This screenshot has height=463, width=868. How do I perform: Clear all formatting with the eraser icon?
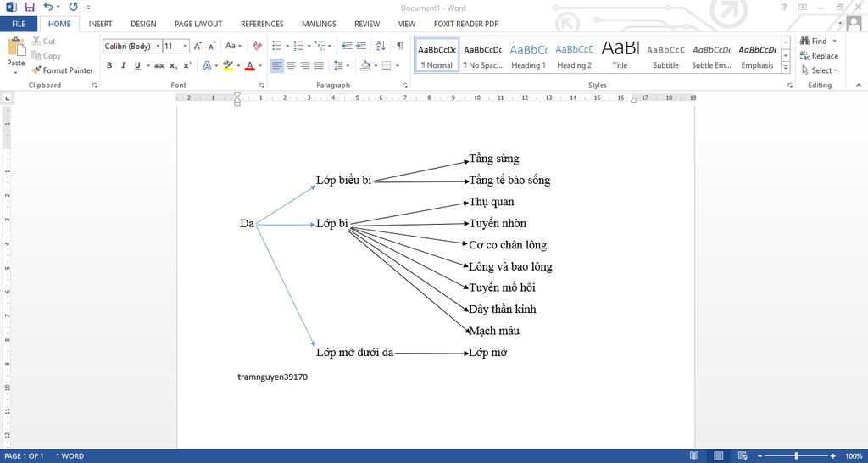pos(258,46)
